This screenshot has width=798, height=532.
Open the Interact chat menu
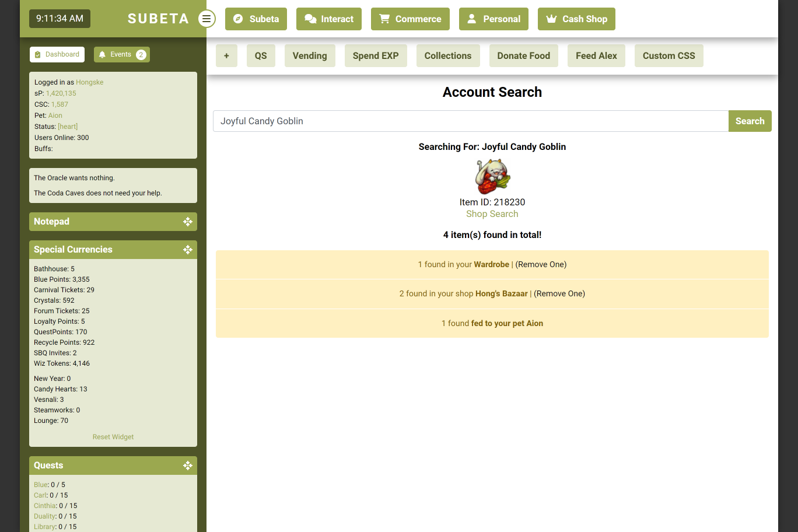tap(329, 19)
